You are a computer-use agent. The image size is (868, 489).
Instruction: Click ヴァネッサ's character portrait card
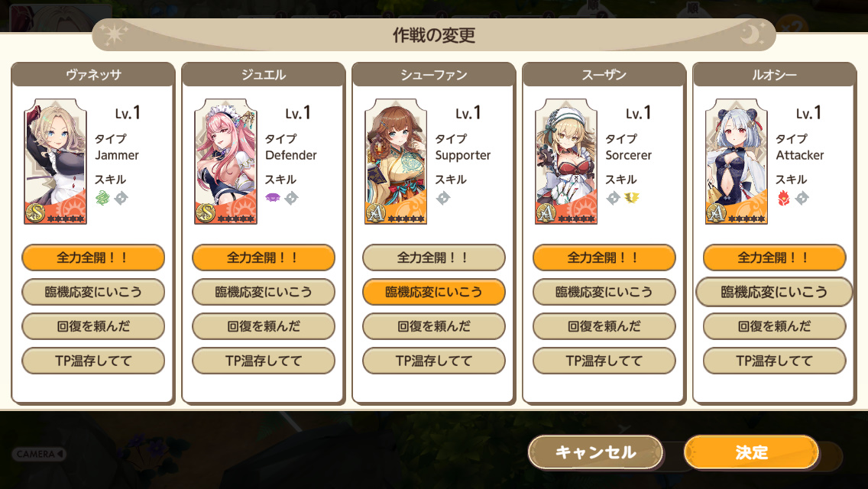coord(55,162)
